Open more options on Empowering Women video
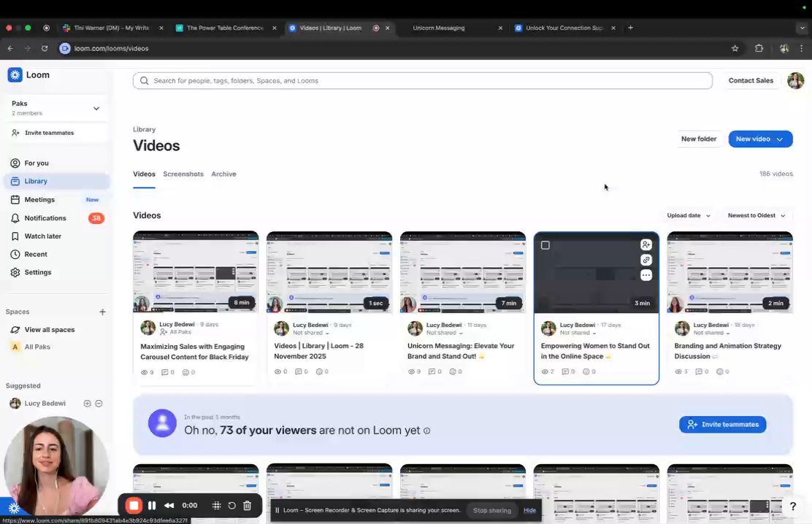 tap(646, 275)
